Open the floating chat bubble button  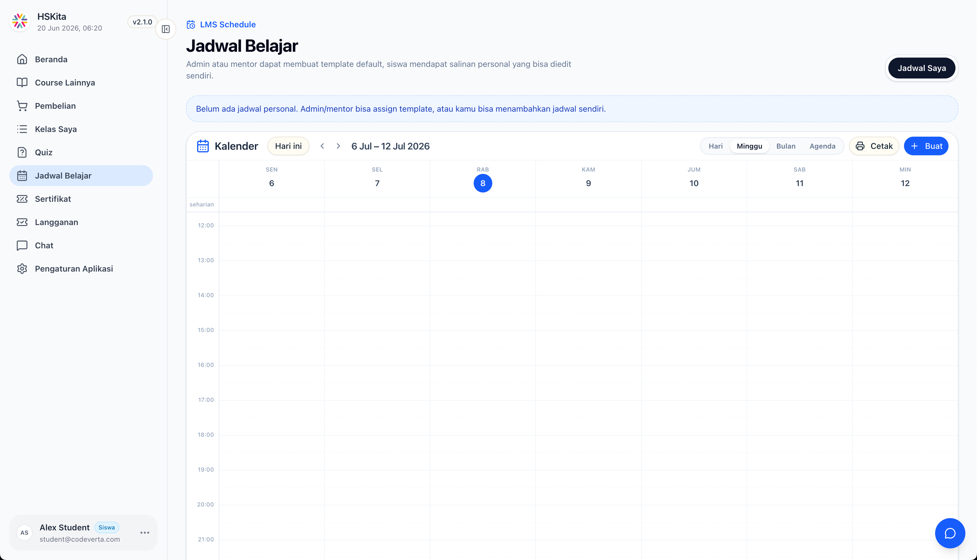[x=950, y=533]
